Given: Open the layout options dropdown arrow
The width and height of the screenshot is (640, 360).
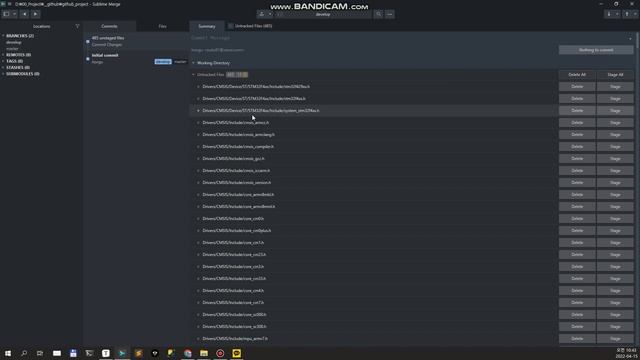Looking at the screenshot, I should coord(14,14).
